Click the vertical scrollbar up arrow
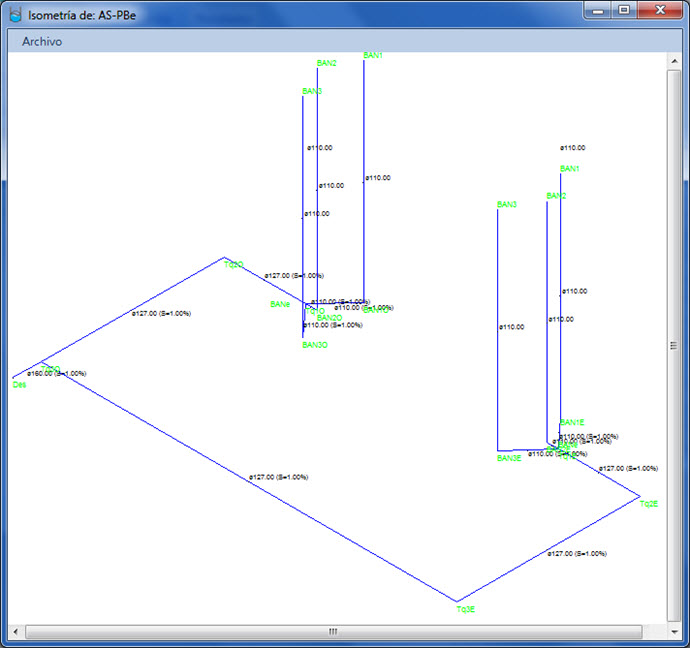The width and height of the screenshot is (690, 648). tap(674, 62)
